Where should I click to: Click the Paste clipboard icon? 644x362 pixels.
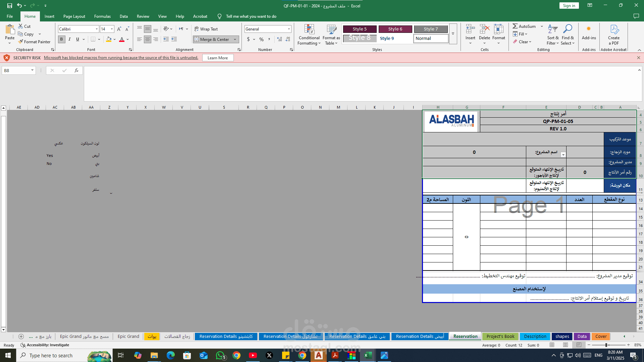10,29
